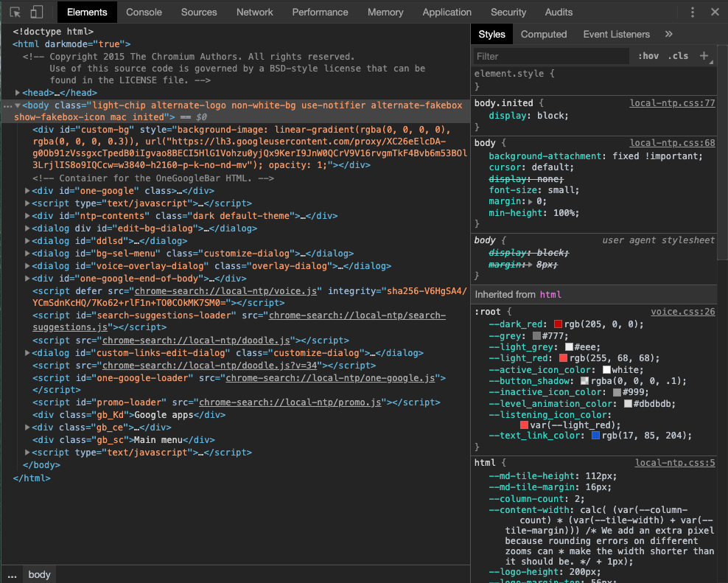Click the --level_animation_color #dbdbdb swatch
The image size is (728, 583).
(629, 404)
